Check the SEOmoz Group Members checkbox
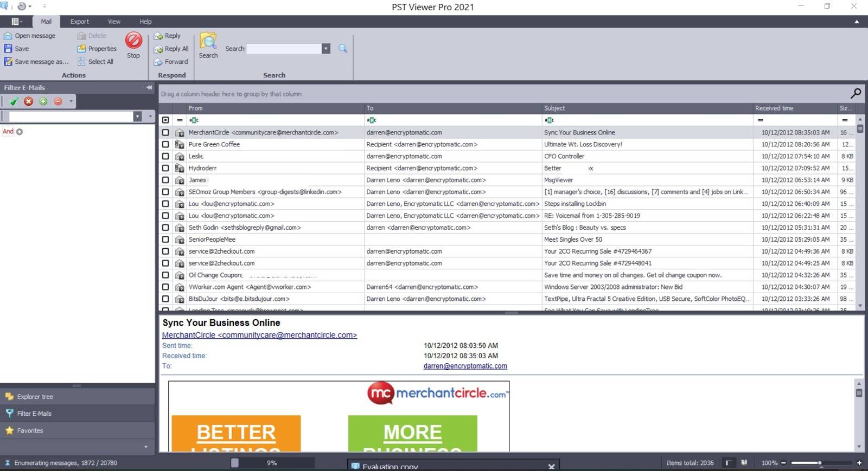Image resolution: width=868 pixels, height=471 pixels. click(x=165, y=192)
